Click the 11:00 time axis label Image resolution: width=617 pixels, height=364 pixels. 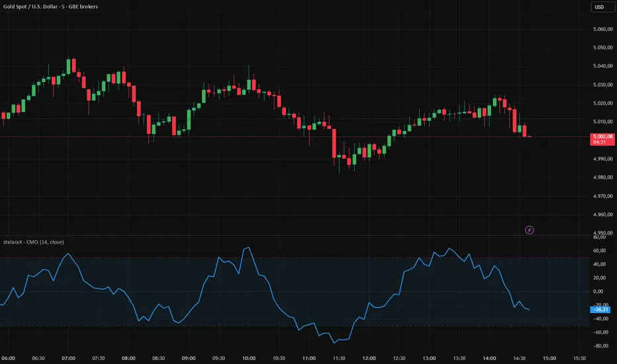pos(309,358)
